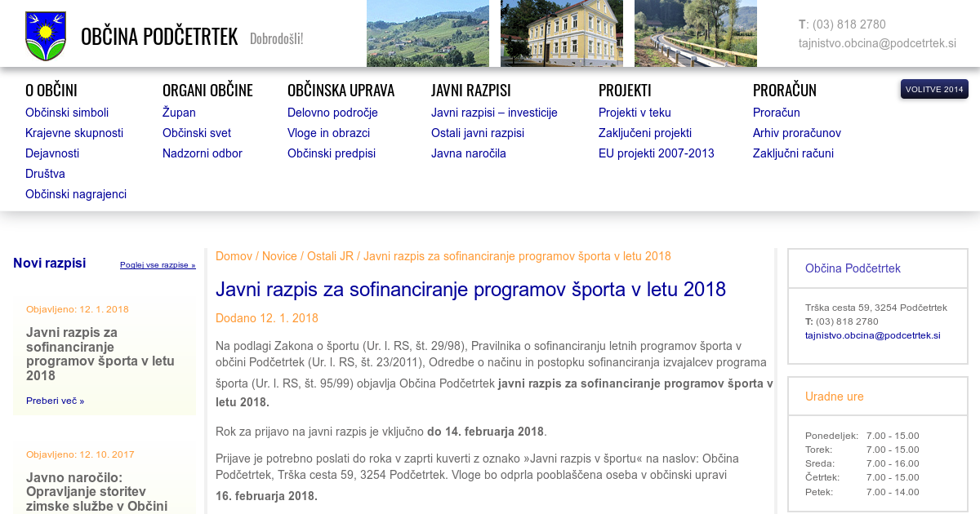Open the road with guardrail photo
980x514 pixels.
(695, 33)
